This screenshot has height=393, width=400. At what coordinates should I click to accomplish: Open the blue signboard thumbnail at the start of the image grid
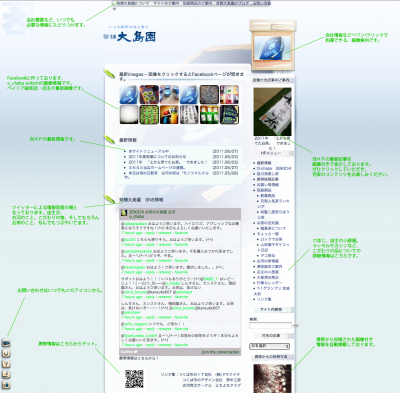pos(129,95)
